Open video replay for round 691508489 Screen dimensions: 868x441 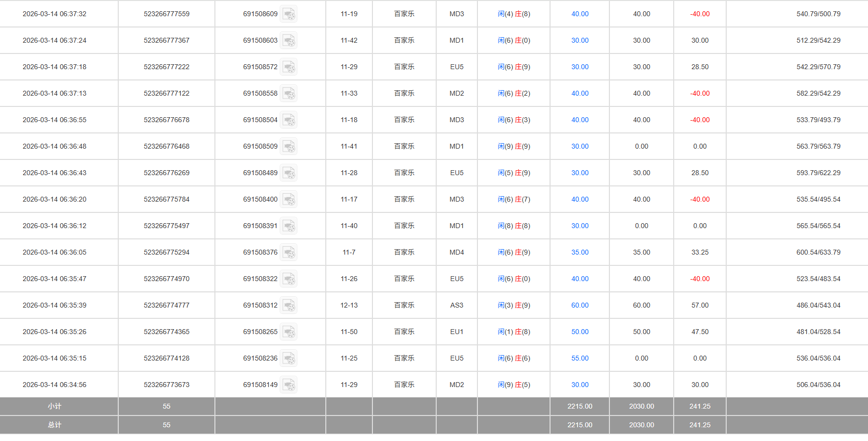289,173
